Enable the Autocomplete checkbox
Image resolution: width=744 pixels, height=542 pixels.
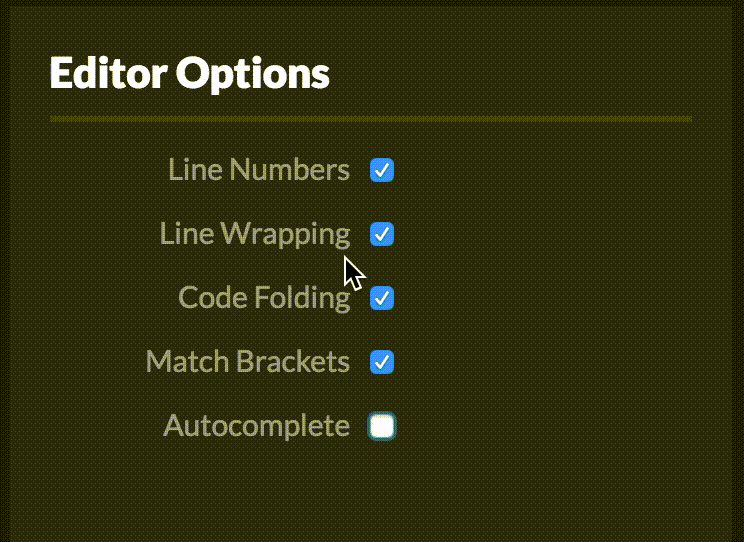pos(382,426)
